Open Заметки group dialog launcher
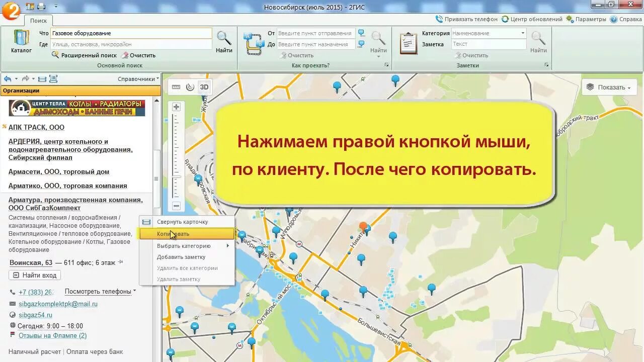 (x=546, y=65)
